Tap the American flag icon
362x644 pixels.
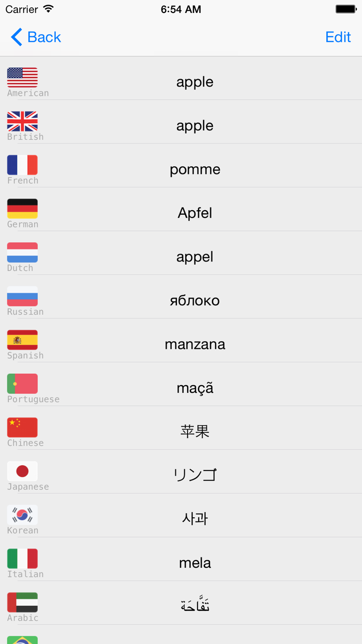pyautogui.click(x=22, y=76)
